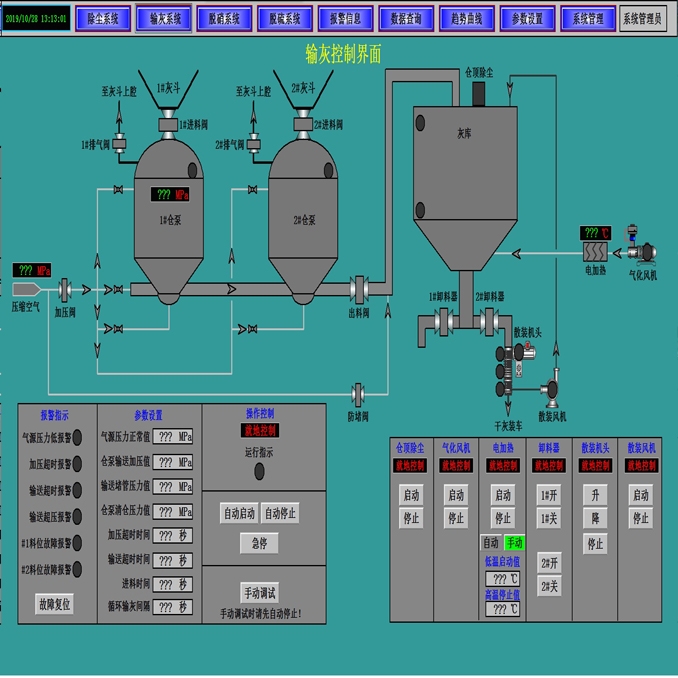Click the 加压阀 valve icon
Viewport: 678px width, 678px height.
65,290
